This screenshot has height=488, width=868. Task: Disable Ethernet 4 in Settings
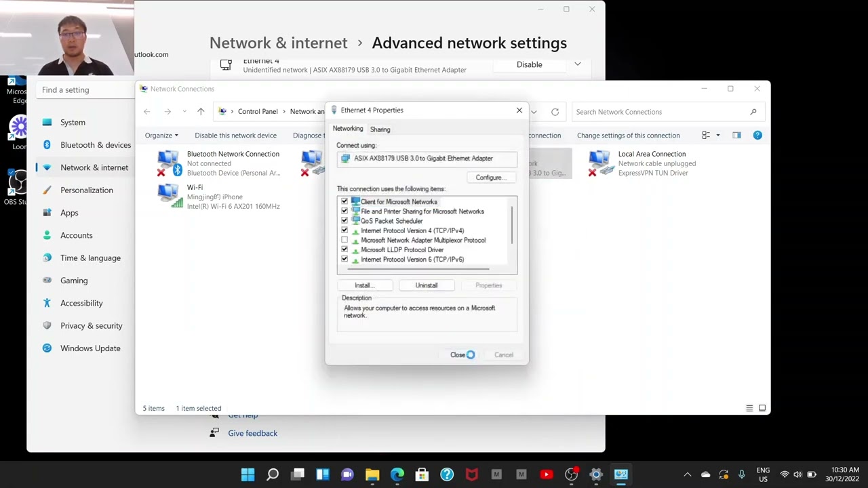[x=530, y=64]
